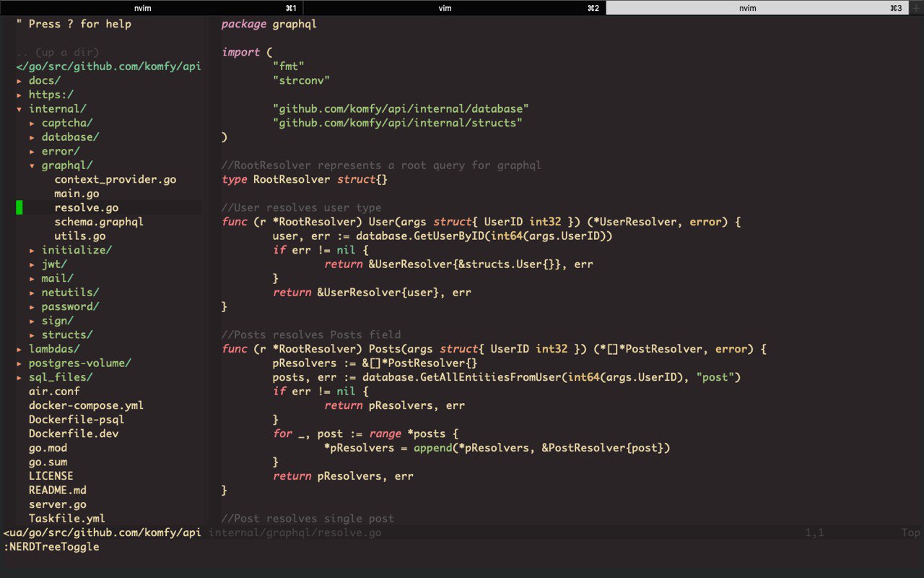
Task: Expand the sql_files/ folder arrow
Action: (x=19, y=377)
